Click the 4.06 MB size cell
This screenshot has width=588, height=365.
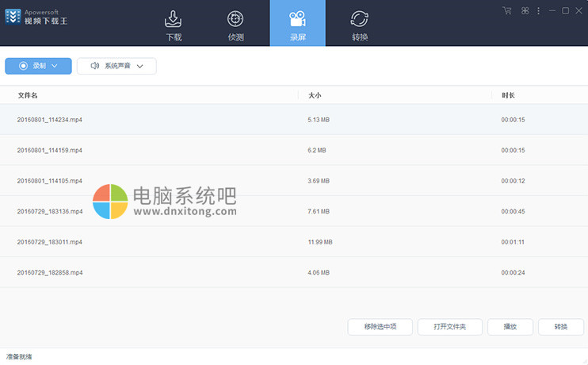point(319,273)
